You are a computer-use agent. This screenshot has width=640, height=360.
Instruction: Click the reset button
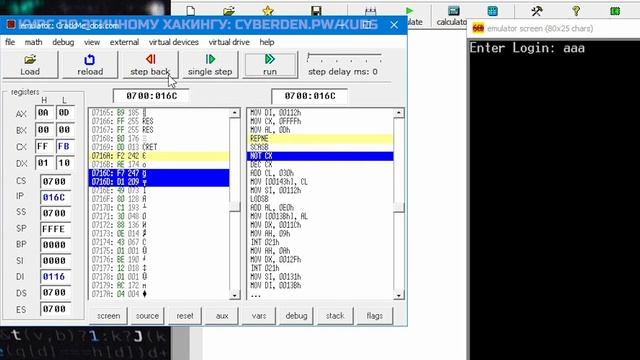[x=185, y=316]
